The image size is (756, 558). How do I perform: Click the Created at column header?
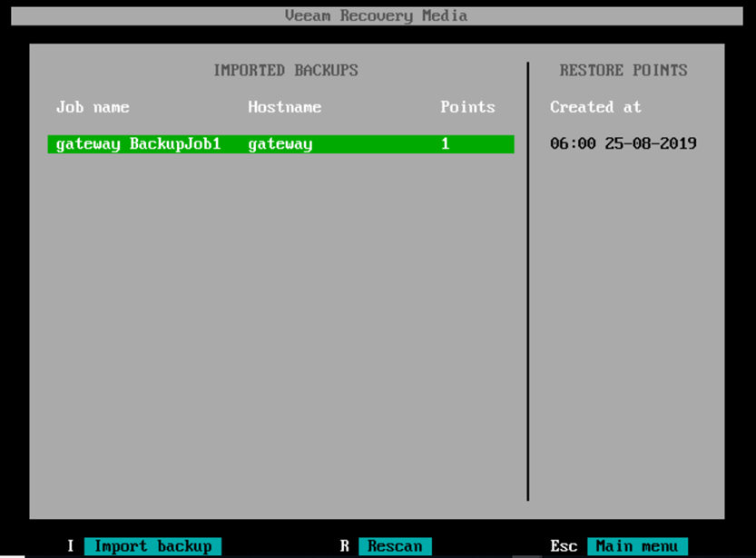(595, 107)
